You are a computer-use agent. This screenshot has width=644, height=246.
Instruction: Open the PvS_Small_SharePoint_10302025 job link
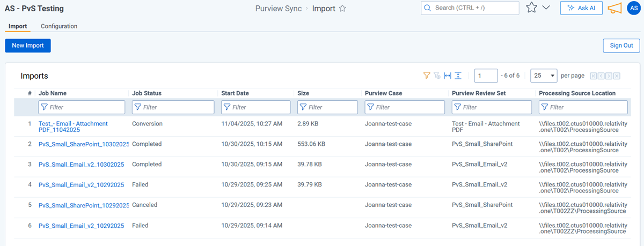84,144
